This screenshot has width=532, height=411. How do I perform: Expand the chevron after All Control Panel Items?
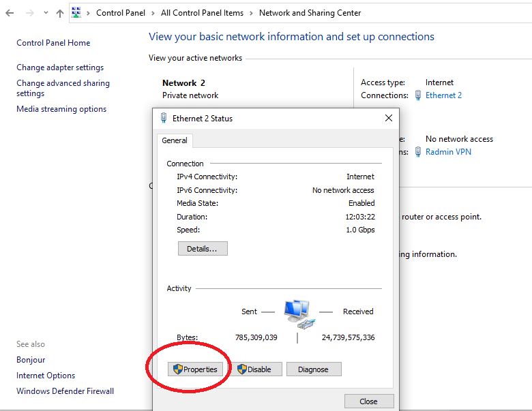point(251,13)
